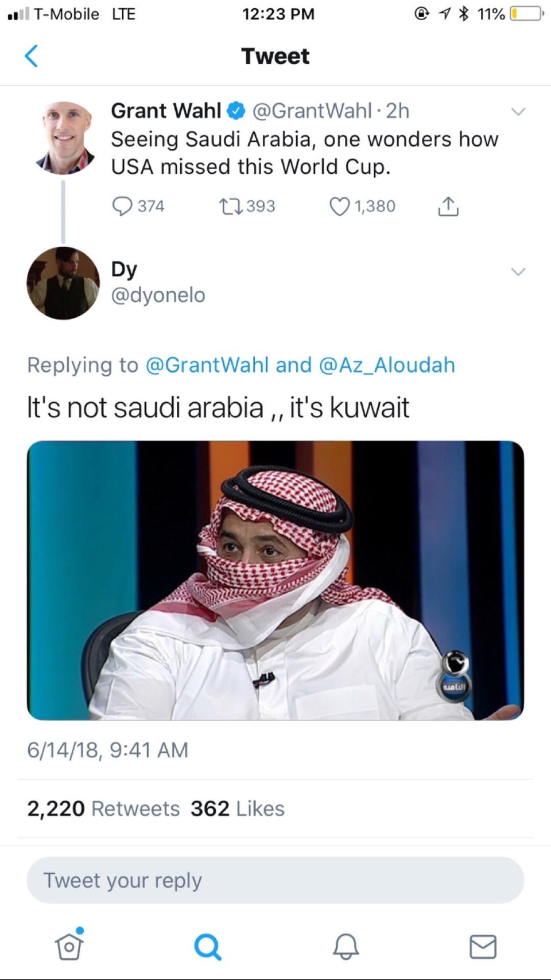Viewport: 551px width, 980px height.
Task: Open the Search tab magnifier icon
Action: coord(207,947)
